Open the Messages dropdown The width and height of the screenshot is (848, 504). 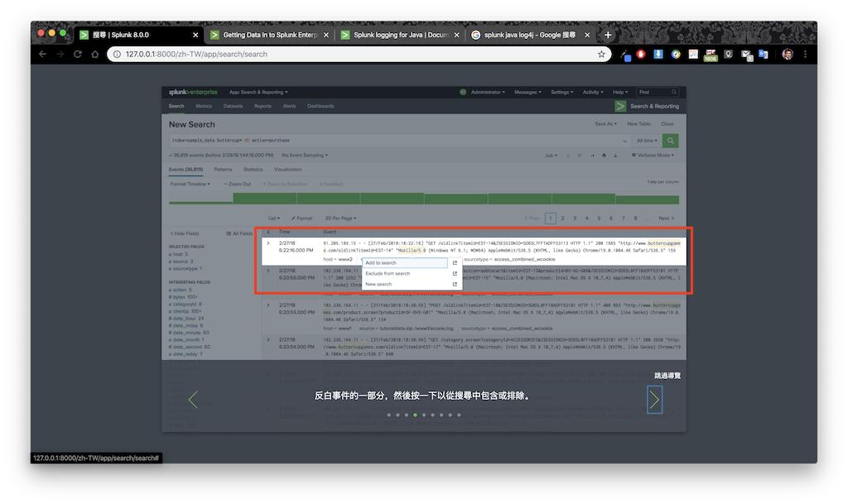pos(528,93)
